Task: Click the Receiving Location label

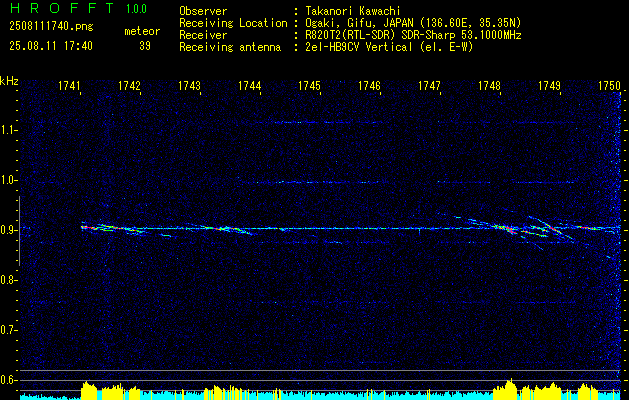Action: pos(233,23)
